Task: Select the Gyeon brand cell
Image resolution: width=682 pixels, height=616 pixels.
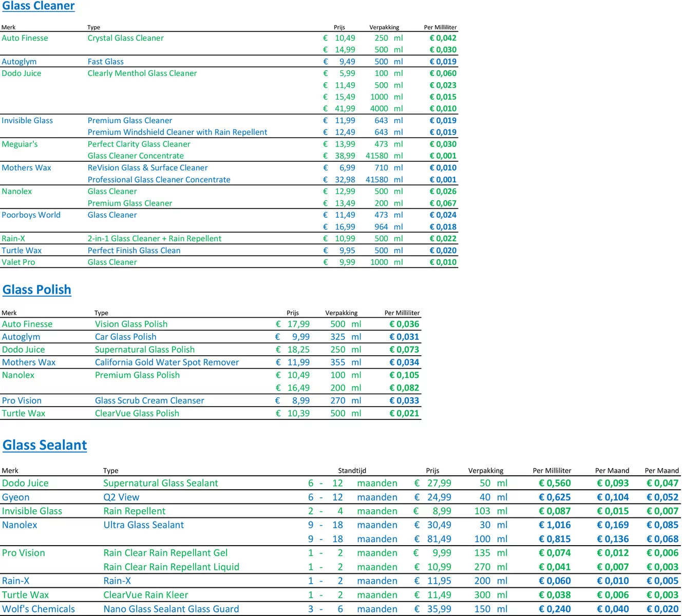Action: coord(16,497)
